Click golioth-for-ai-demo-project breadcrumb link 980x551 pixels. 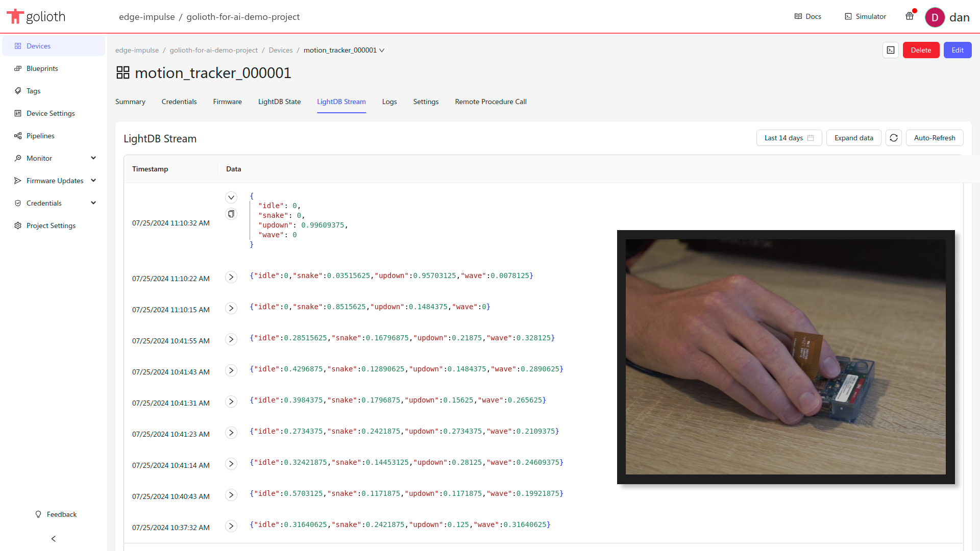pyautogui.click(x=214, y=50)
